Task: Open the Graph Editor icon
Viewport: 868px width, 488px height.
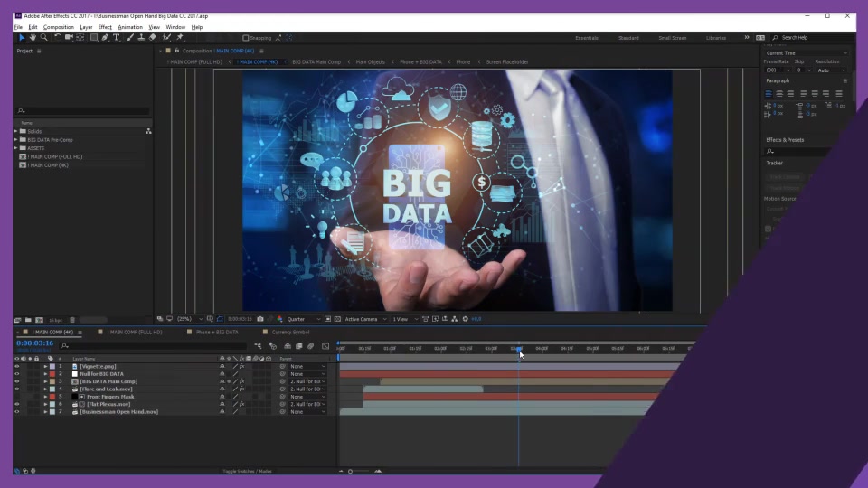Action: 325,346
